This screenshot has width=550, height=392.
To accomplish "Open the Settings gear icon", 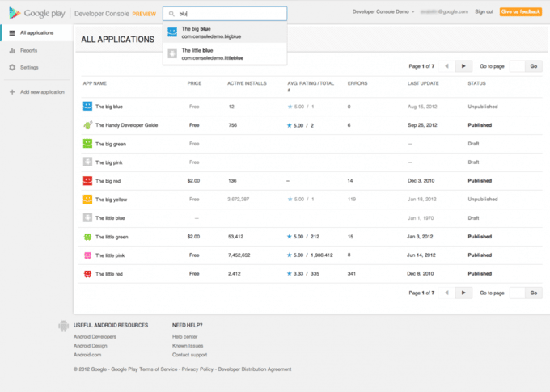I will (12, 67).
